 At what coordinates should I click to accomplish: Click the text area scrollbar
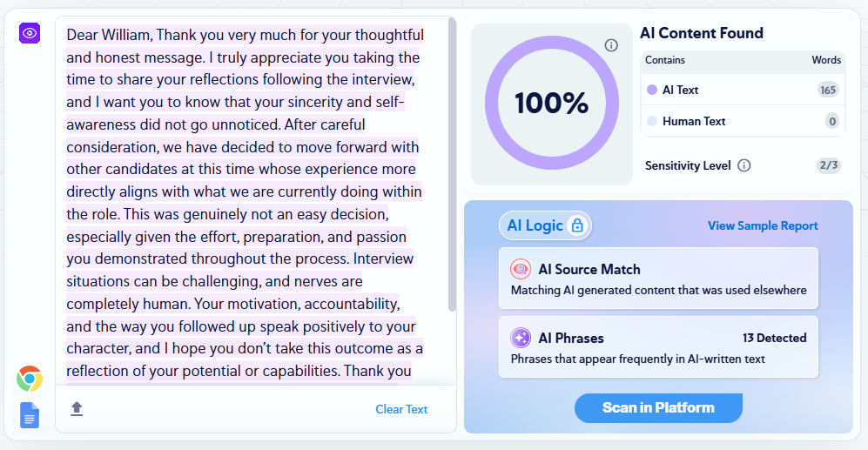pyautogui.click(x=452, y=165)
